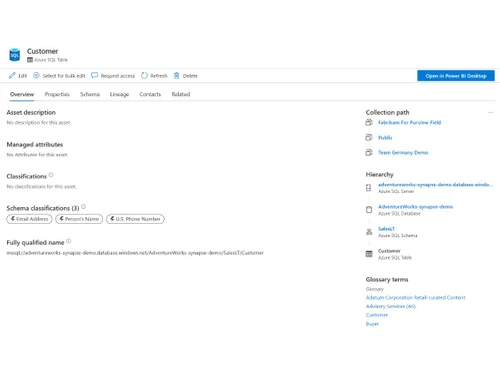Click the U.S. Phone Number classification chip
Viewport: 500px width, 375px height.
135,219
